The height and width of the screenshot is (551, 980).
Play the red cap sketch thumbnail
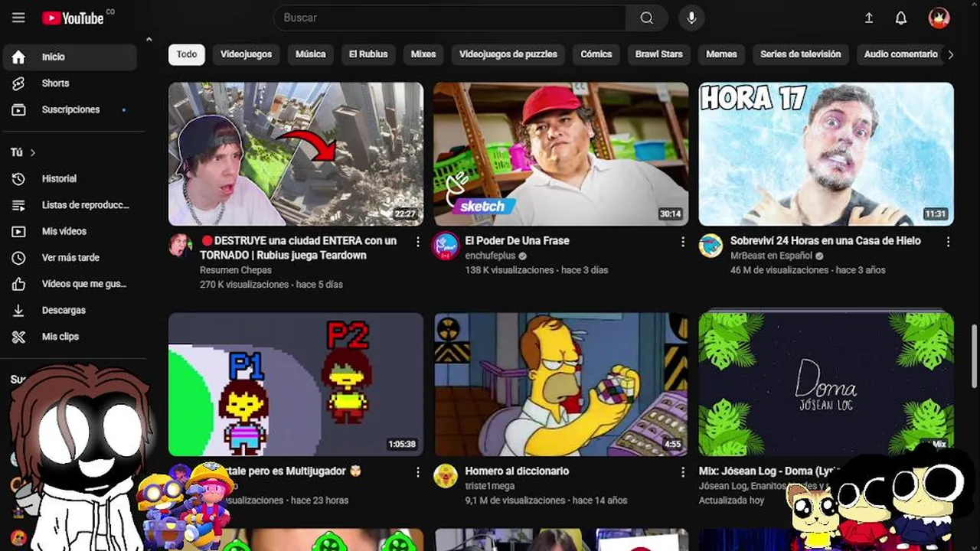click(560, 154)
